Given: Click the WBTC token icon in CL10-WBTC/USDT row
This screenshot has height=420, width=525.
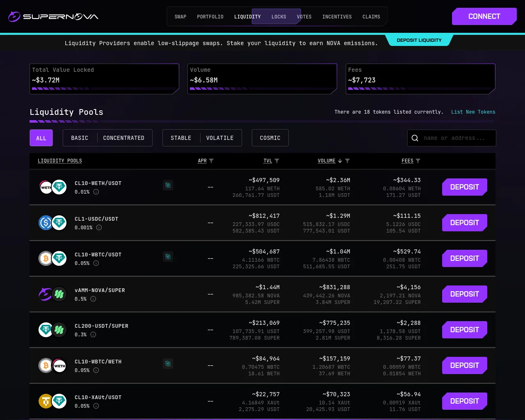Looking at the screenshot, I should click(x=46, y=258).
